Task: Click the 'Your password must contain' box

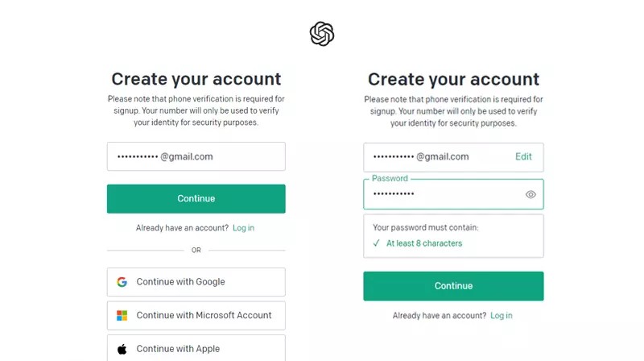Action: [x=453, y=235]
